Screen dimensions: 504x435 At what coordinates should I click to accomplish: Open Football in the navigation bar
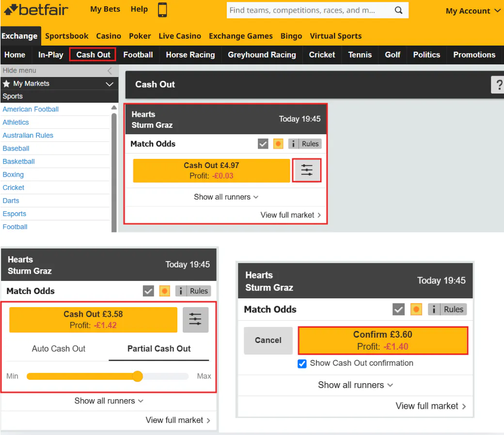[138, 55]
